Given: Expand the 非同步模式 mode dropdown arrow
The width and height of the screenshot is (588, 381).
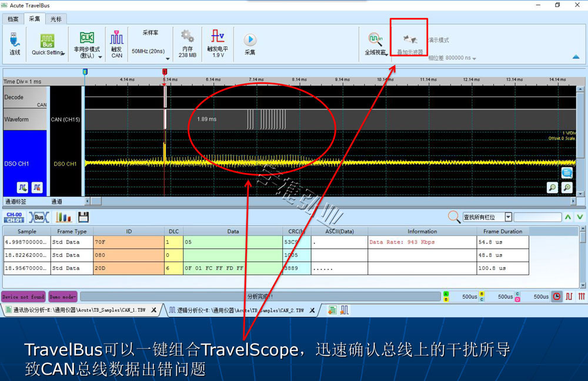Looking at the screenshot, I should click(x=100, y=57).
